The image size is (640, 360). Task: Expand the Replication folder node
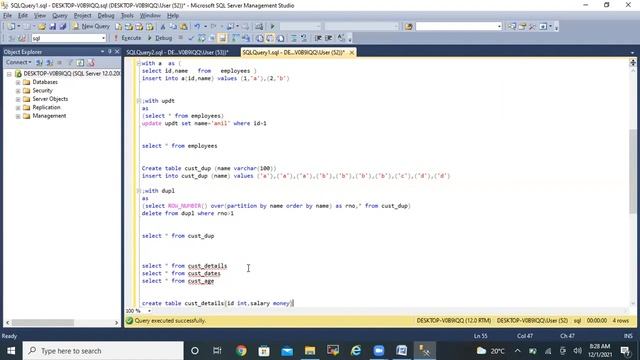tap(18, 108)
